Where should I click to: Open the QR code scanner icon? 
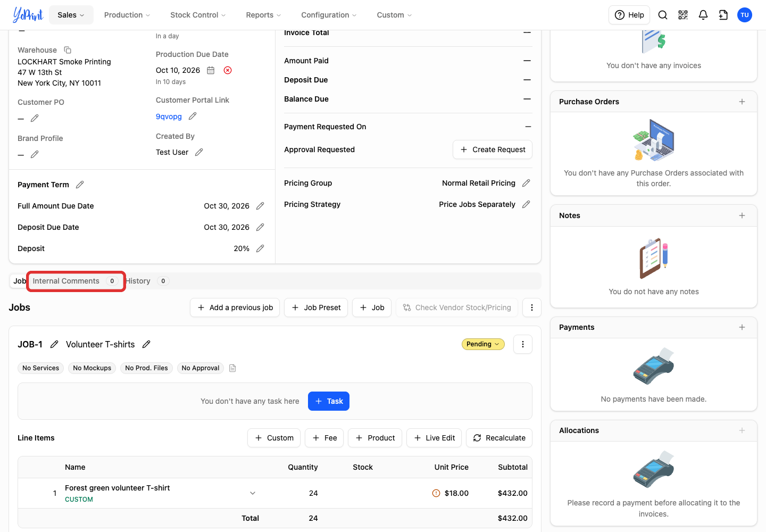683,15
